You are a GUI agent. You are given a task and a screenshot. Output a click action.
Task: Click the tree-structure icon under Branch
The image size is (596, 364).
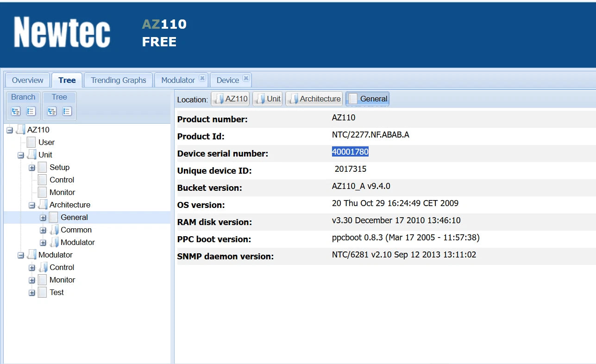click(16, 111)
